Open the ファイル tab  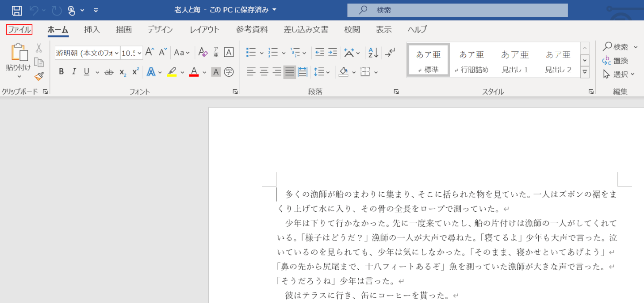(19, 30)
